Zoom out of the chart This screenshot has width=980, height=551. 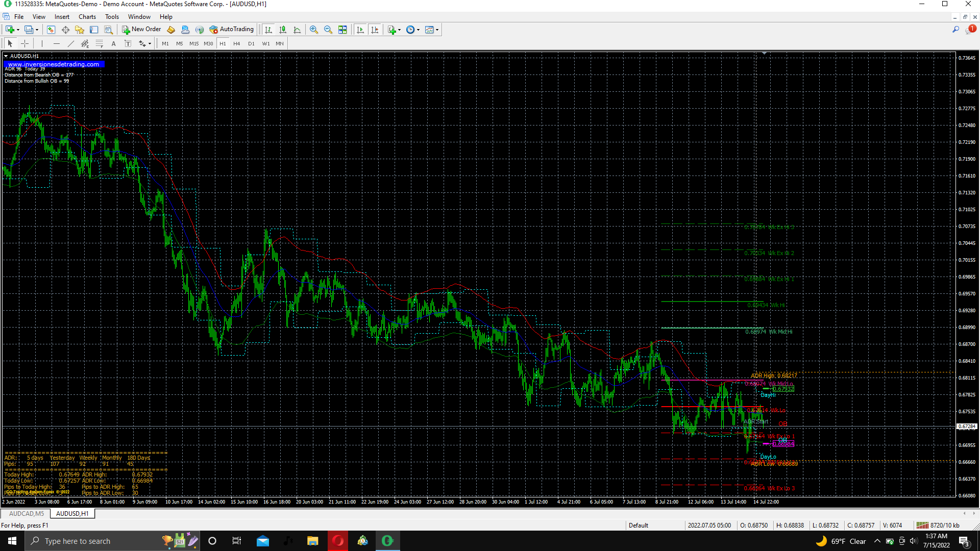coord(328,30)
